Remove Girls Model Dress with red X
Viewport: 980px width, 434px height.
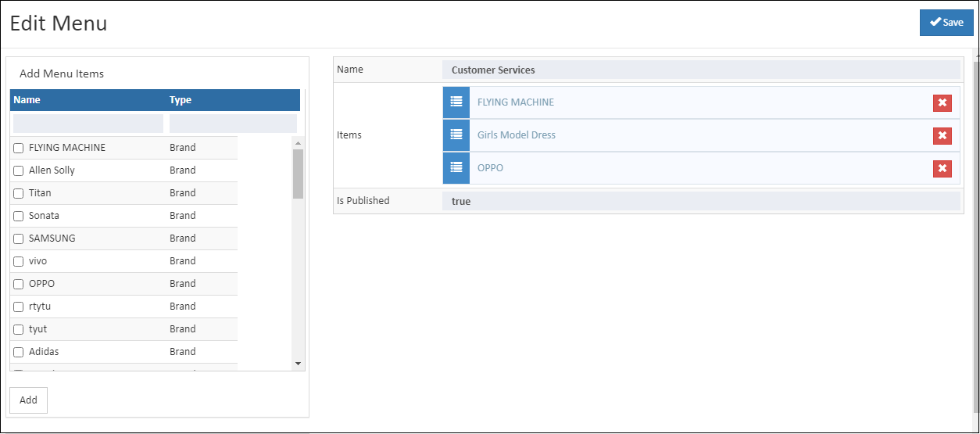[942, 136]
